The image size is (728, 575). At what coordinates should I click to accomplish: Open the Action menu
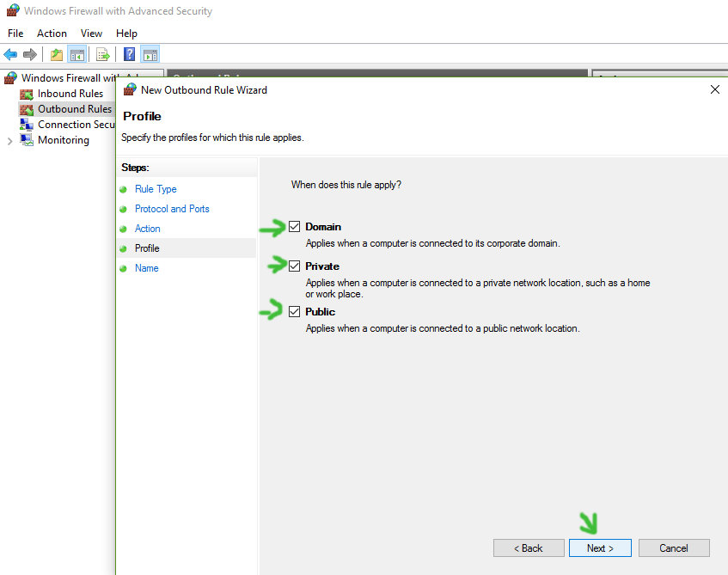pos(52,34)
